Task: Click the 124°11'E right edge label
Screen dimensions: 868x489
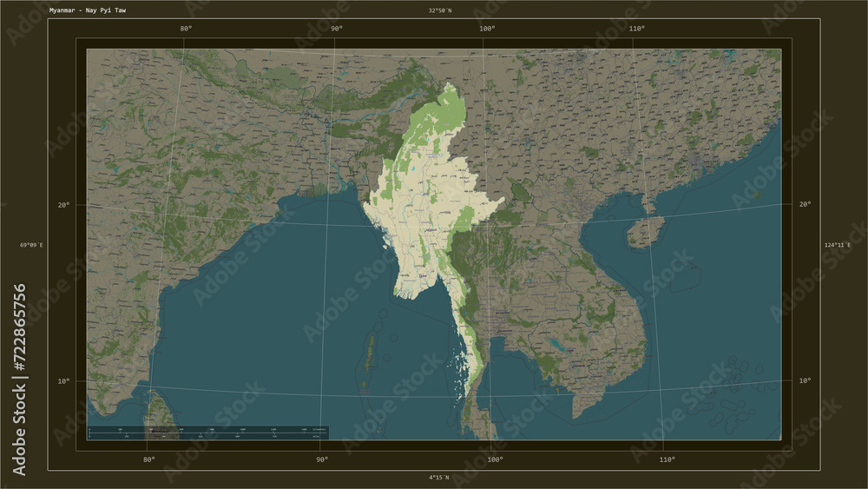Action: tap(838, 245)
